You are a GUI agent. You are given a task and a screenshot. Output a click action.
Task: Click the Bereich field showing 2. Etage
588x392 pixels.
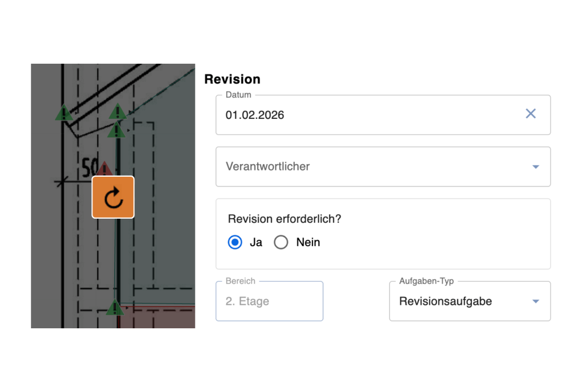(248, 301)
